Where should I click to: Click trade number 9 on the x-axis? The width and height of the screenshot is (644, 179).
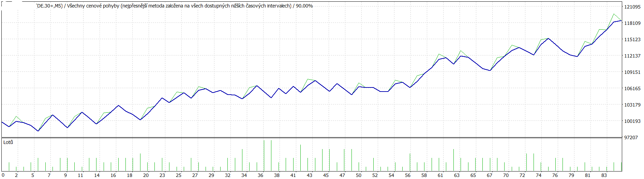tap(65, 175)
